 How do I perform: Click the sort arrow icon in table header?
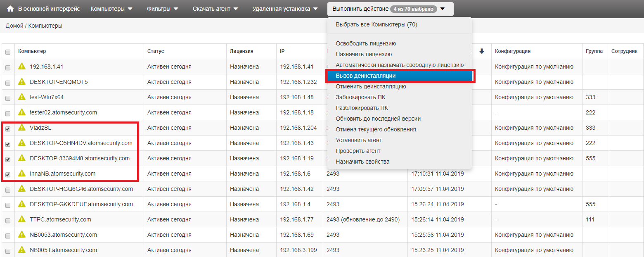coord(481,51)
